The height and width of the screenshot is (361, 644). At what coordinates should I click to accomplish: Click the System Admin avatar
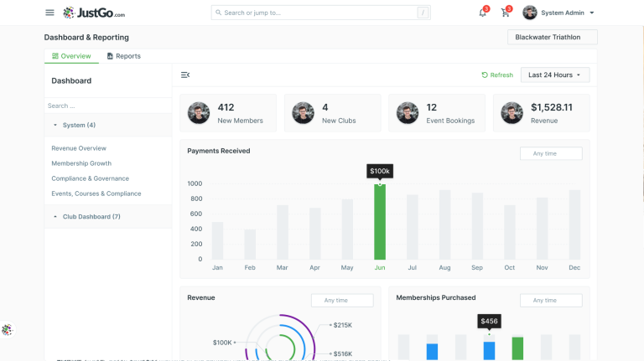[x=530, y=13]
